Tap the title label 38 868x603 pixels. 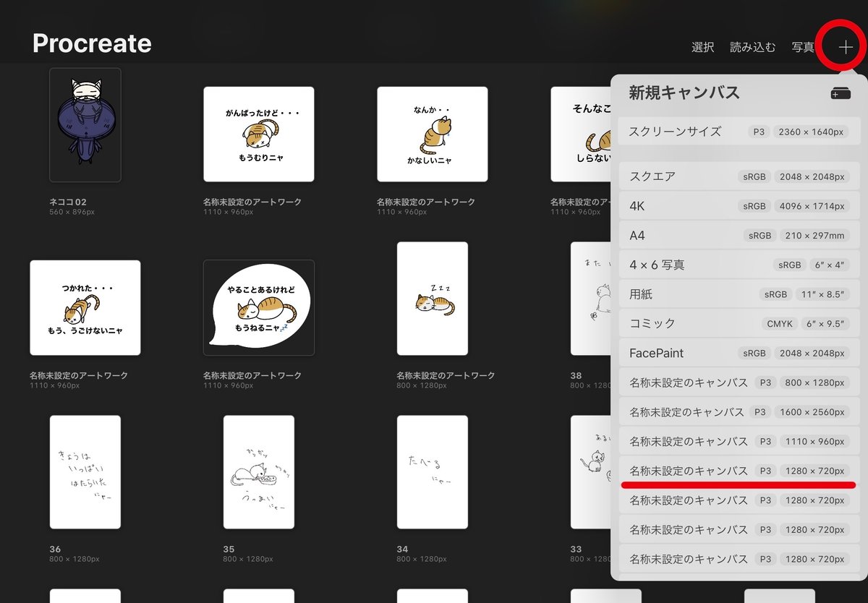[x=576, y=376]
